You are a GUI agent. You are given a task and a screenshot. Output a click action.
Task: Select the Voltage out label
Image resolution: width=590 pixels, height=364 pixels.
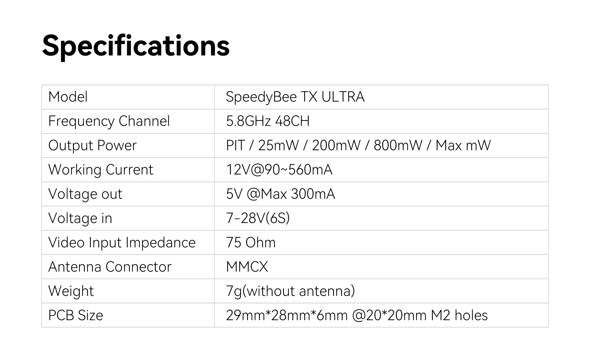85,194
